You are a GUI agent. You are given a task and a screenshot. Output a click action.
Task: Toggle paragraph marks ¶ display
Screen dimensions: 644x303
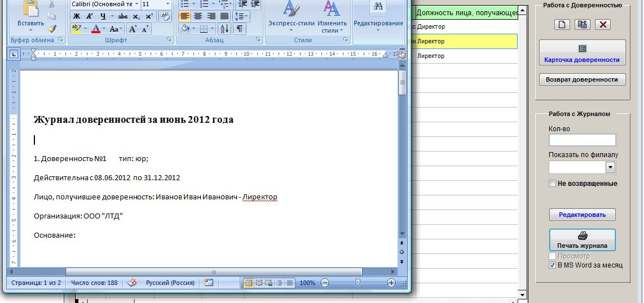239,29
